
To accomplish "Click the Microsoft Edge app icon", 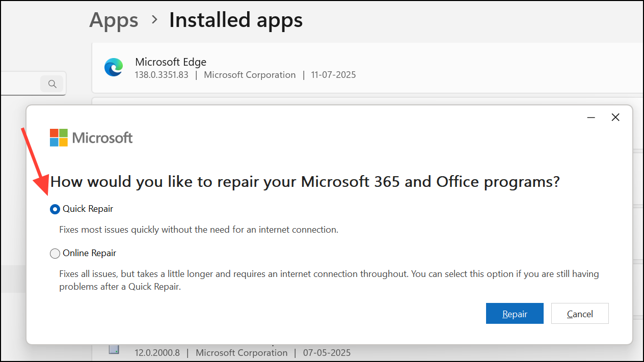I will (x=113, y=68).
